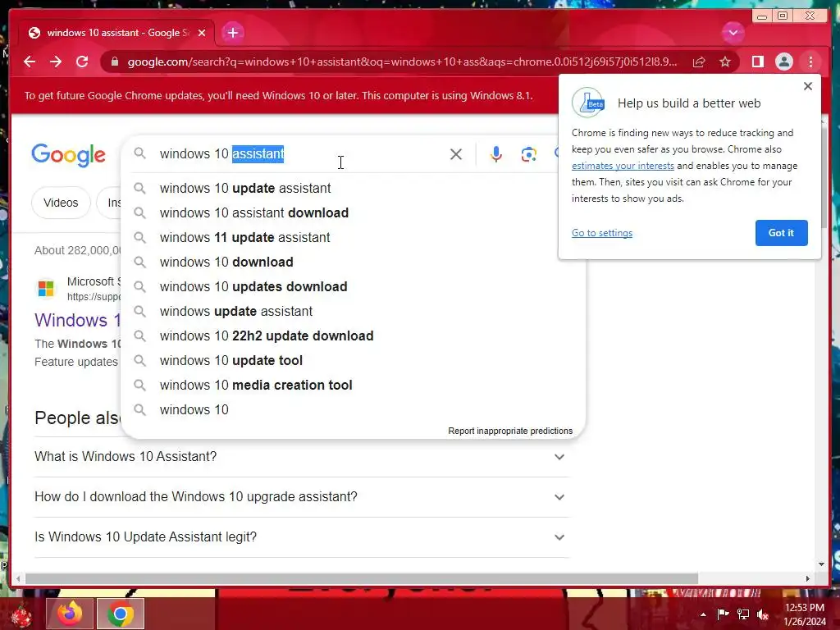This screenshot has height=630, width=840.
Task: Open the Microsoft Support result favicon
Action: point(46,288)
